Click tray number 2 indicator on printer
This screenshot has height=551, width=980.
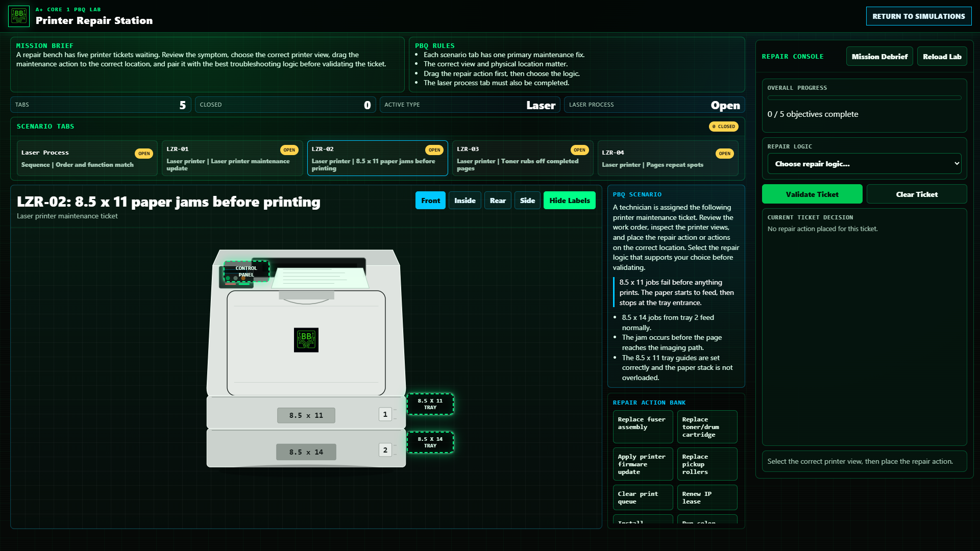tap(385, 450)
